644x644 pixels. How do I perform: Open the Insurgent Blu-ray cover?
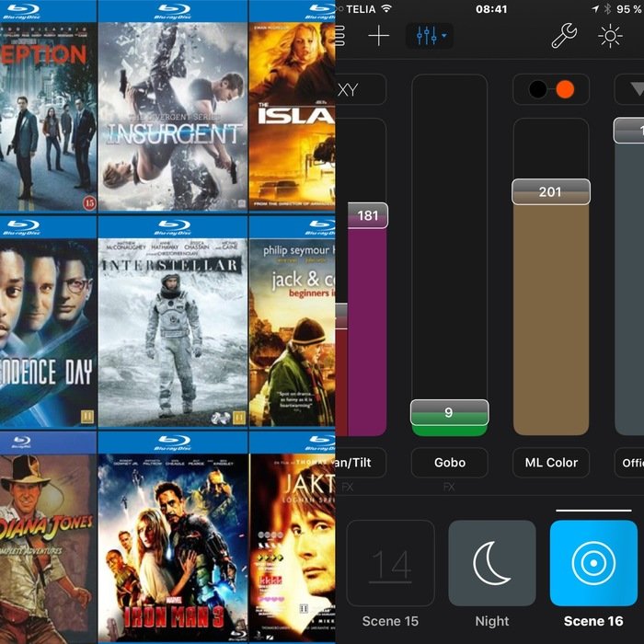173,107
